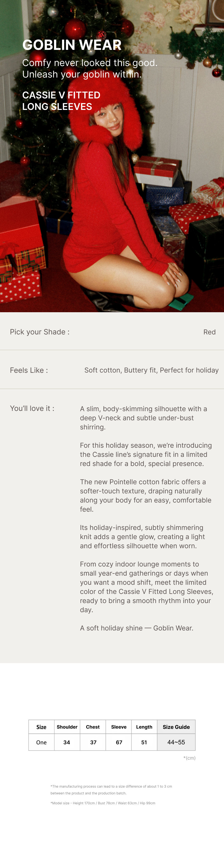The image size is (224, 868).
Task: Click the Pick your Shade label
Action: [x=40, y=332]
